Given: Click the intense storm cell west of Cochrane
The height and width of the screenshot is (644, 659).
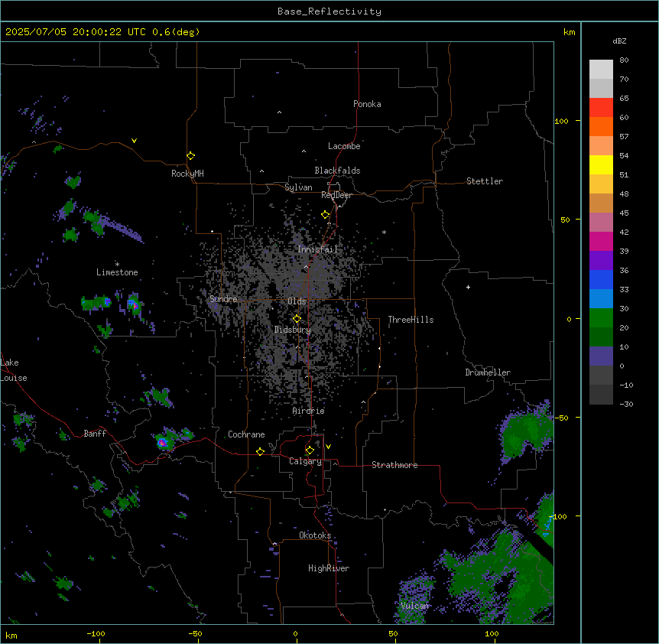Looking at the screenshot, I should [x=163, y=442].
